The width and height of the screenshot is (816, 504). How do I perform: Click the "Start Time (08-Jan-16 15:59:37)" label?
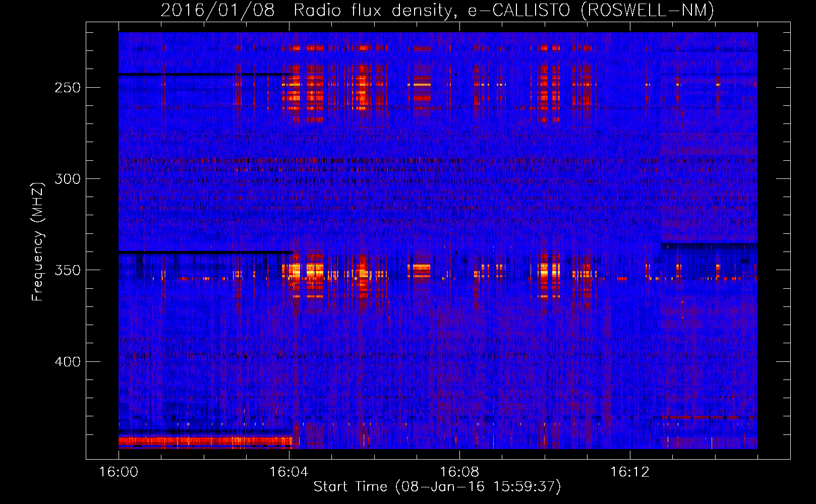437,486
